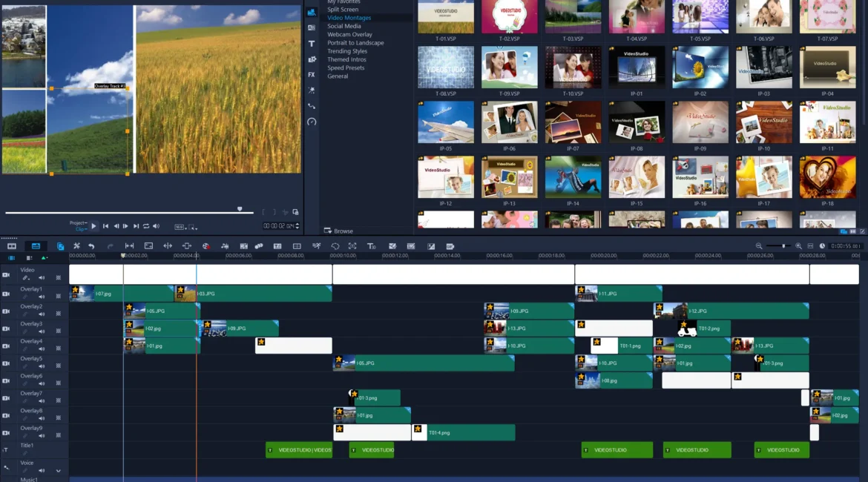Image resolution: width=868 pixels, height=482 pixels.
Task: Switch to storyboard view in timeline toolbar
Action: (x=12, y=246)
